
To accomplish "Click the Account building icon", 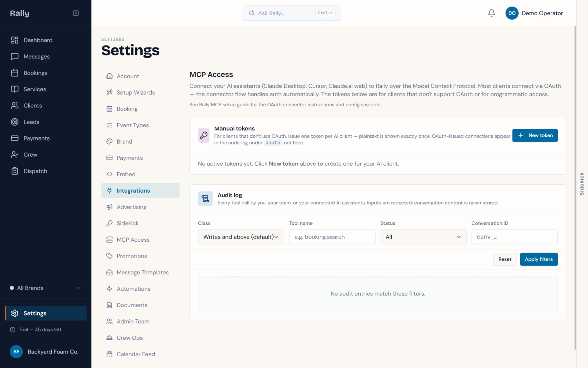I will point(109,76).
